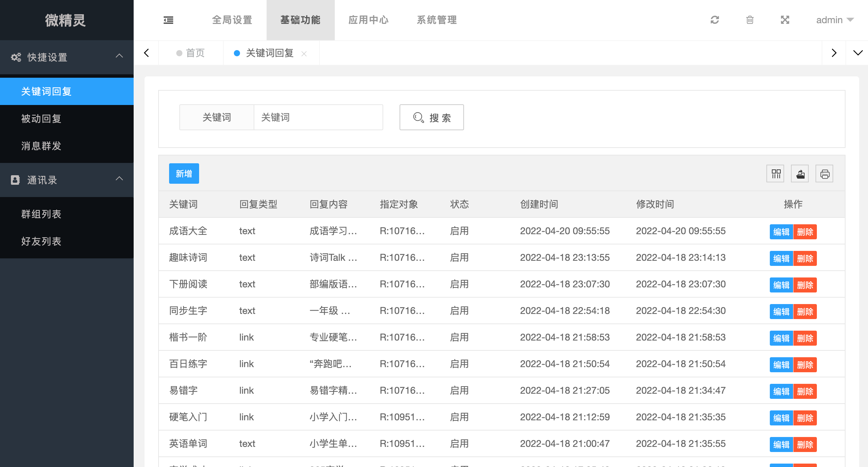Collapse the 快捷设置 sidebar section
868x467 pixels.
pos(119,56)
